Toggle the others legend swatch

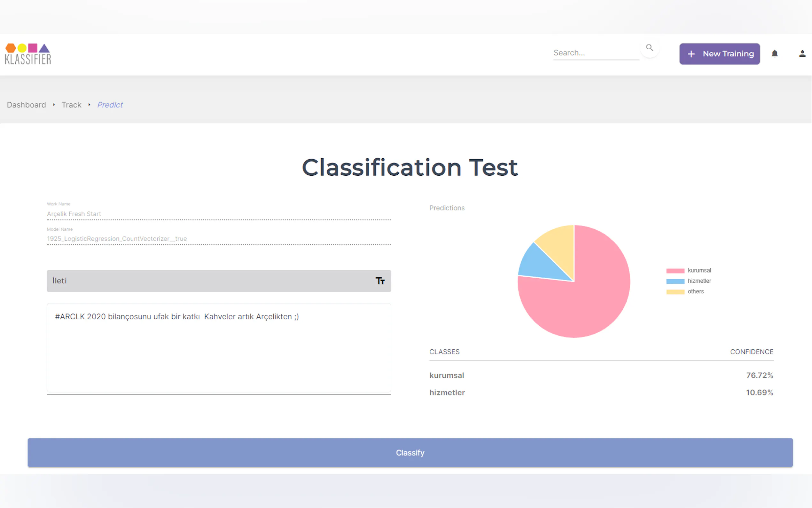675,292
